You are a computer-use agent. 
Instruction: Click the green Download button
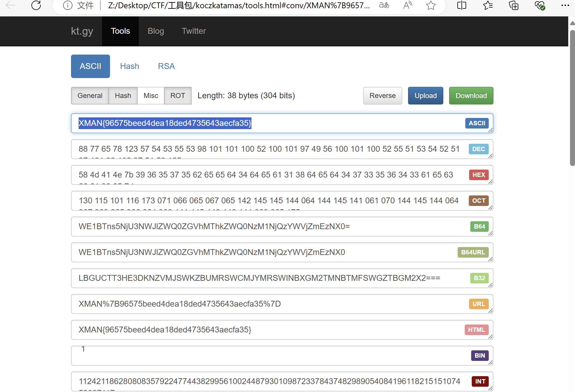pos(471,95)
